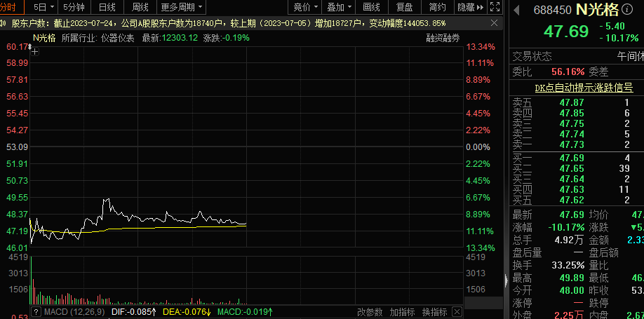Close the MACD indicator panel

pos(457,312)
